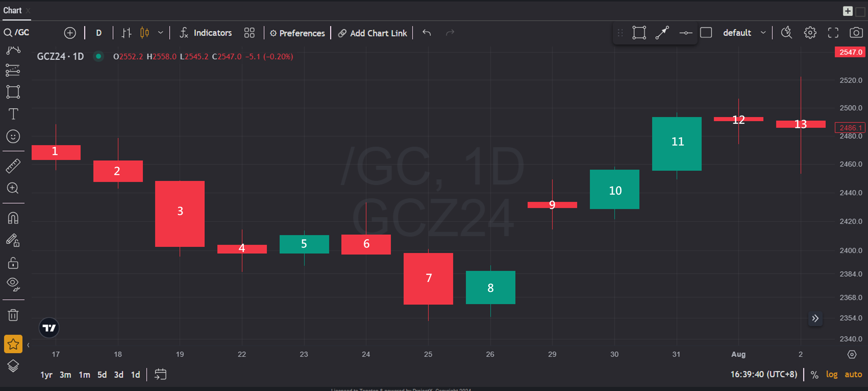
Task: Expand the chart style dropdown arrow
Action: coord(161,33)
